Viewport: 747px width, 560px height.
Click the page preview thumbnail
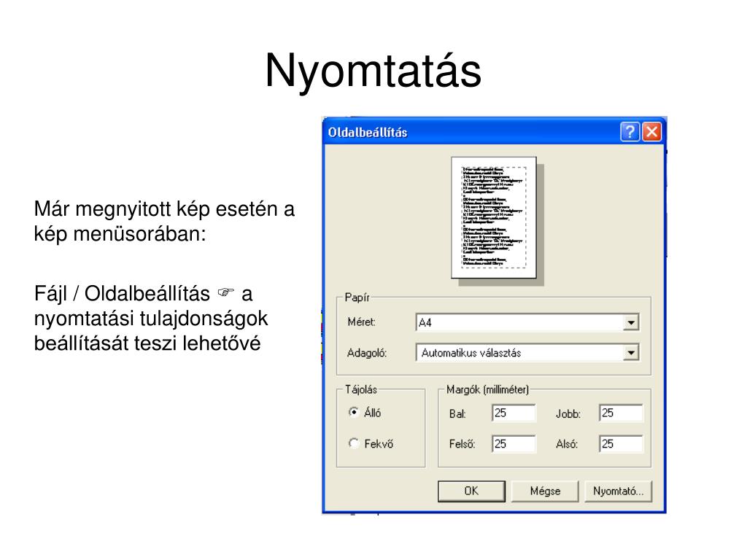tap(494, 217)
